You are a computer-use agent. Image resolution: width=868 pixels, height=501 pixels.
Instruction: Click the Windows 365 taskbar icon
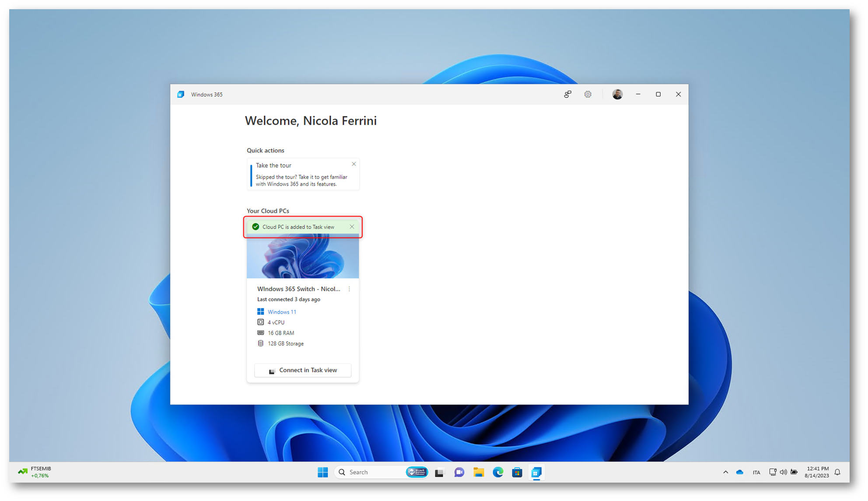tap(537, 472)
